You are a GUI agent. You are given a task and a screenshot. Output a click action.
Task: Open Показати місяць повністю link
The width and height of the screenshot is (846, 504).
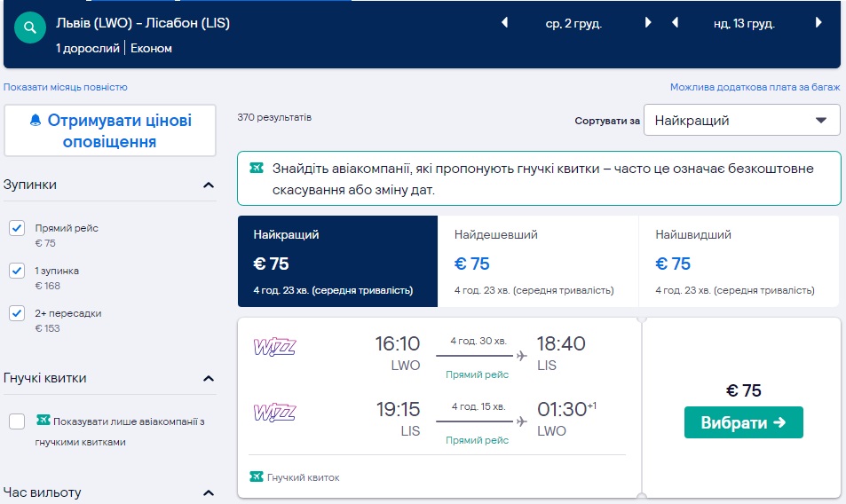click(x=66, y=87)
